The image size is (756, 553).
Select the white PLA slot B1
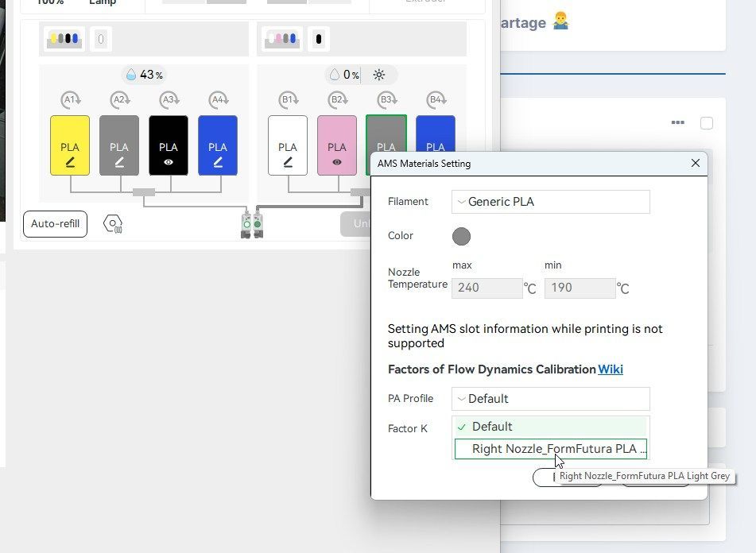click(288, 145)
